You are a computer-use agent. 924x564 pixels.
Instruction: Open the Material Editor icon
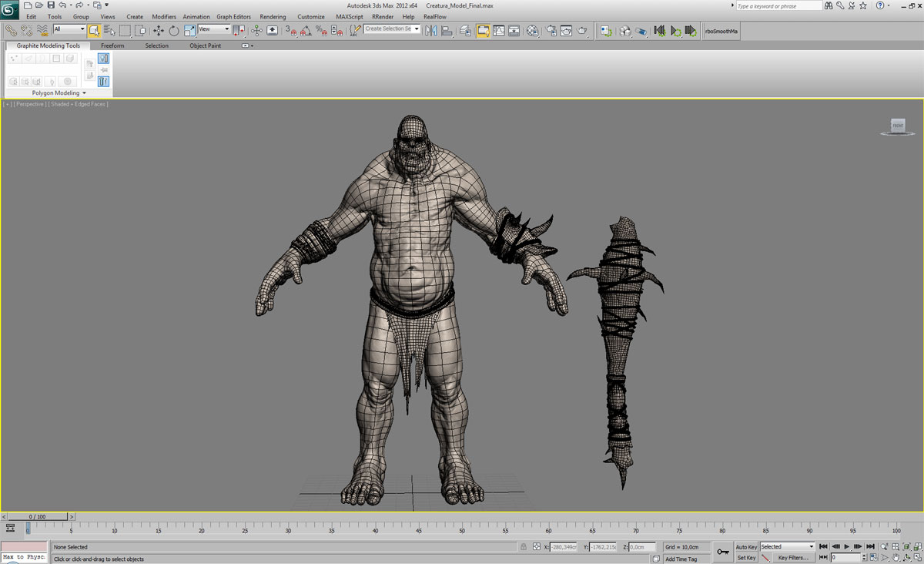[532, 31]
